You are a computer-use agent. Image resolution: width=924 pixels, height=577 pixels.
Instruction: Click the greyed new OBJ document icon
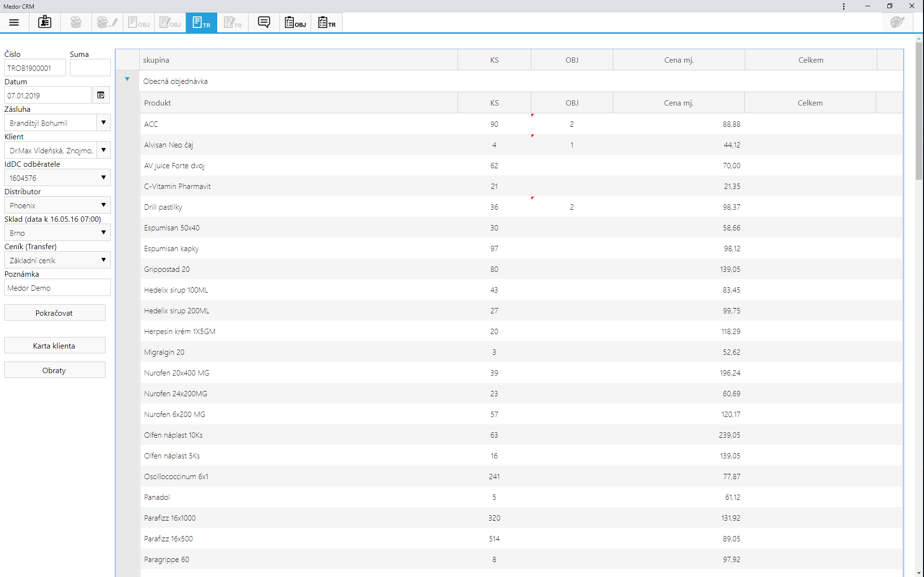pos(138,22)
